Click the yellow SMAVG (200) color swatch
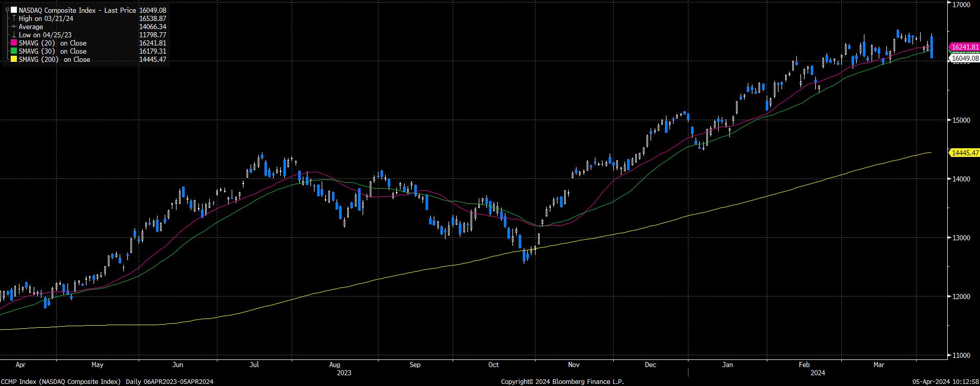 tap(14, 59)
